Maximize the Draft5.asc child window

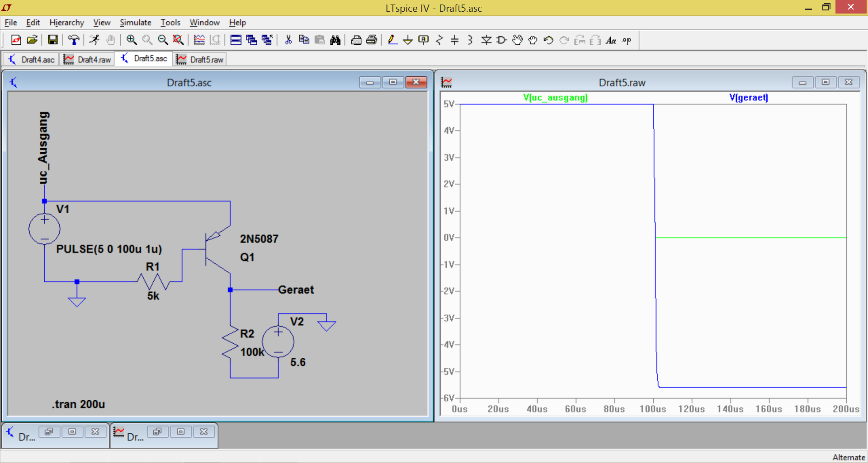click(x=393, y=82)
